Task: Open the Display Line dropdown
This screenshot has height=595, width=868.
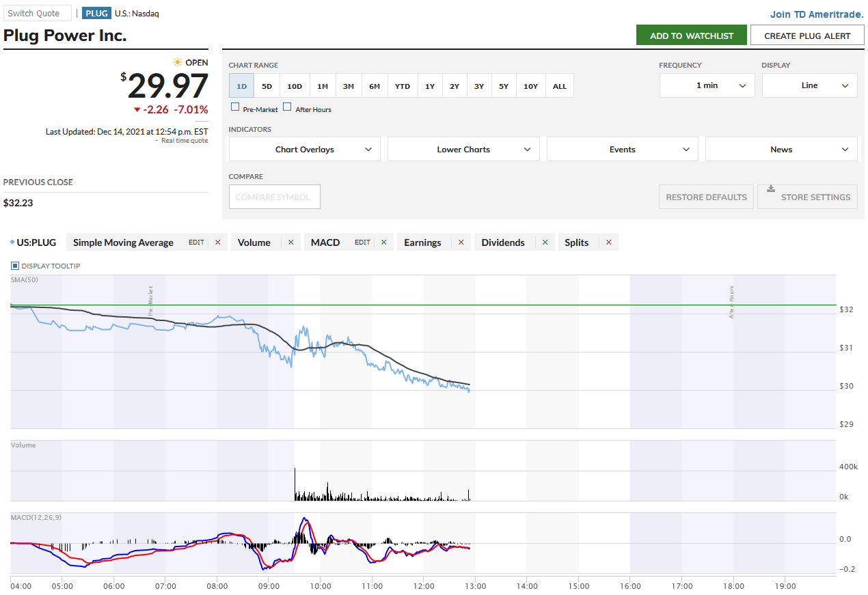Action: coord(809,85)
